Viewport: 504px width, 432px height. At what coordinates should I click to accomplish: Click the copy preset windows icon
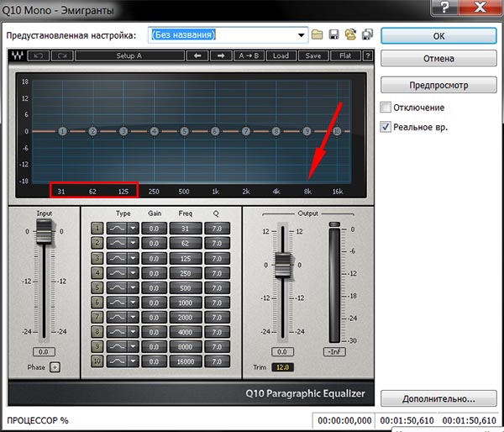coord(367,34)
